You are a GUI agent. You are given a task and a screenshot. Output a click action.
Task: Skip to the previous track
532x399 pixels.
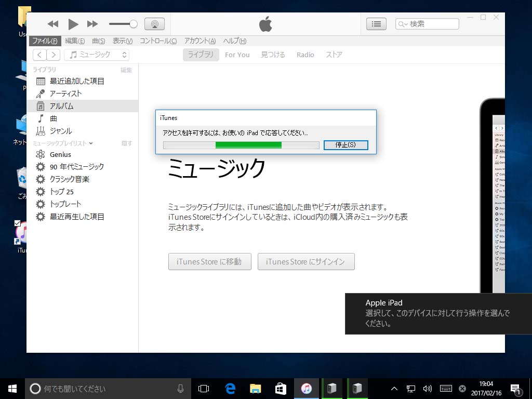(x=53, y=24)
